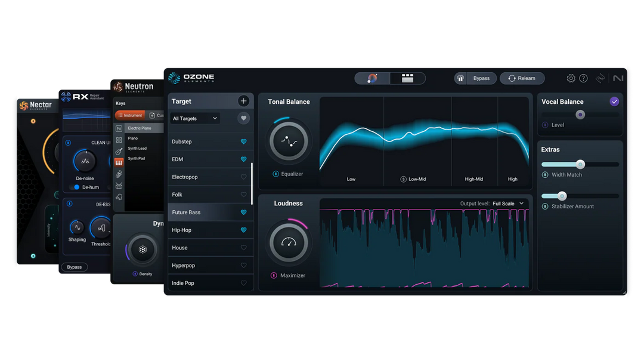Select the guitar category in Neutron
This screenshot has height=363, width=644.
point(119,151)
